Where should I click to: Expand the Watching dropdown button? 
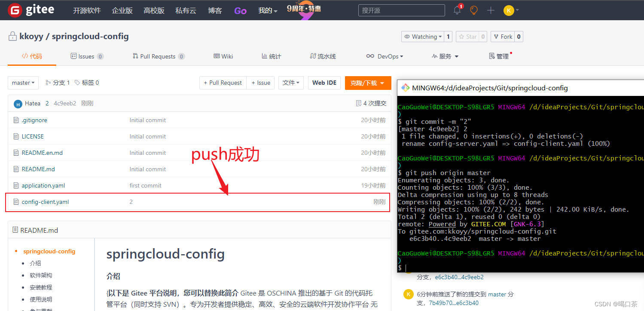[422, 37]
